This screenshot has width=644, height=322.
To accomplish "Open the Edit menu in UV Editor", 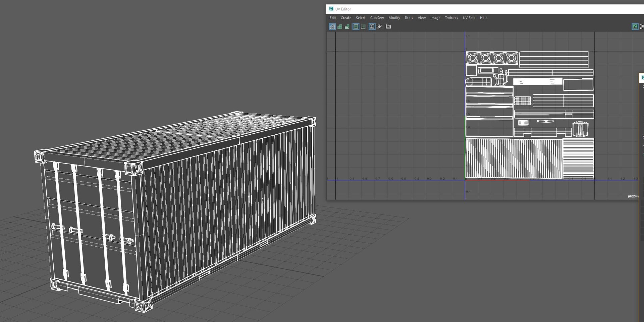I will point(332,18).
